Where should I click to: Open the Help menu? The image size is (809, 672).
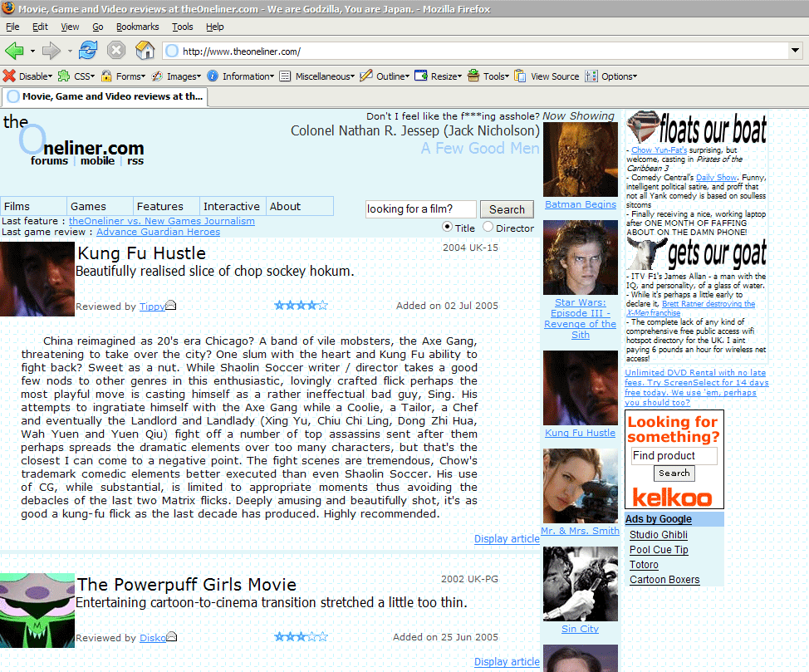[x=214, y=27]
